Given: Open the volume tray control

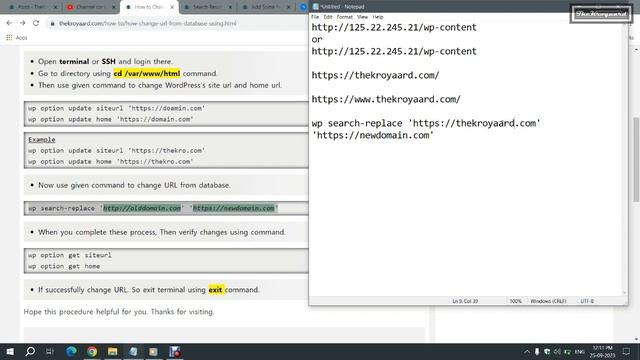Looking at the screenshot, I should pos(557,352).
